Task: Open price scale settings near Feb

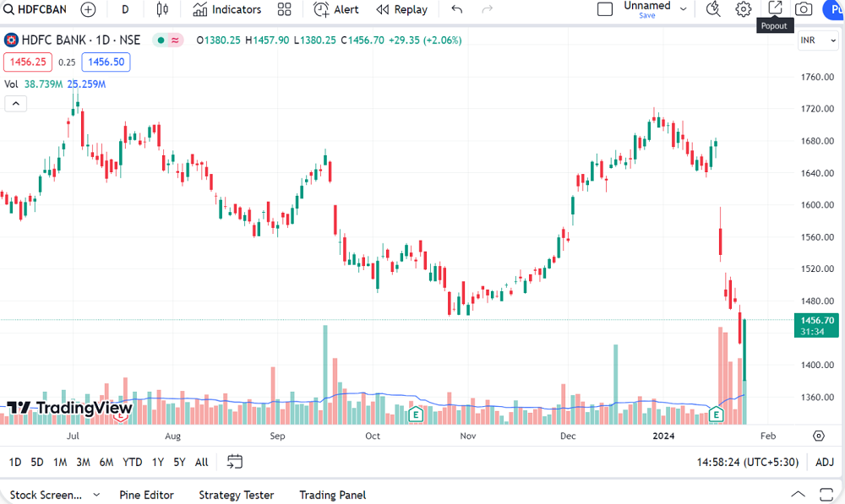Action: click(x=819, y=436)
